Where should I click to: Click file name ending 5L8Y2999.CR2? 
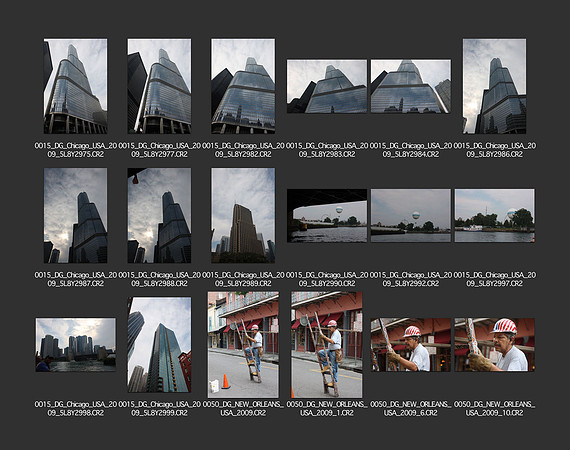(x=159, y=409)
